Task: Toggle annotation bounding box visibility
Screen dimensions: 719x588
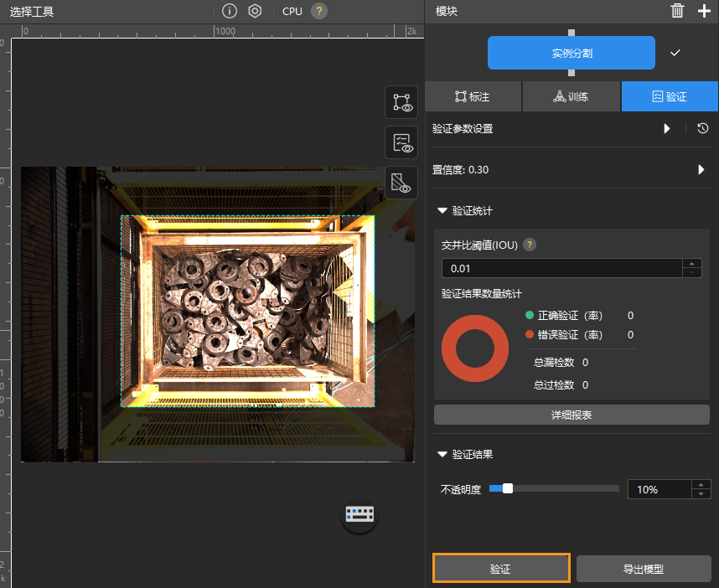Action: tap(401, 102)
